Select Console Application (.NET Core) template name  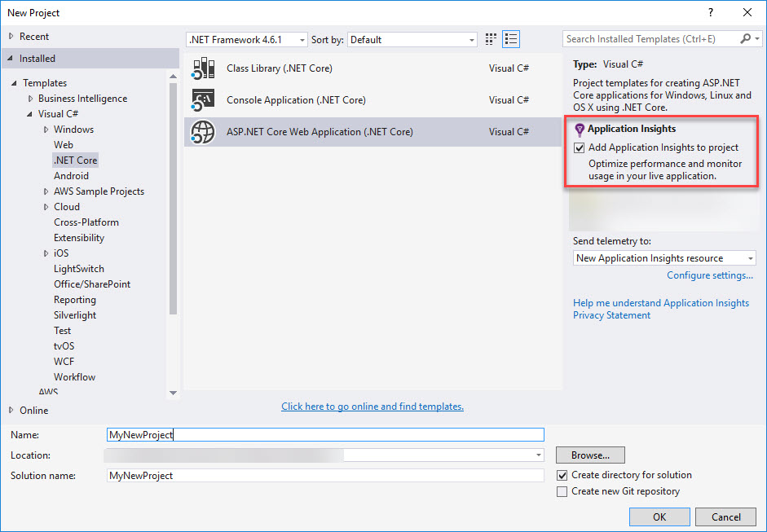click(296, 100)
